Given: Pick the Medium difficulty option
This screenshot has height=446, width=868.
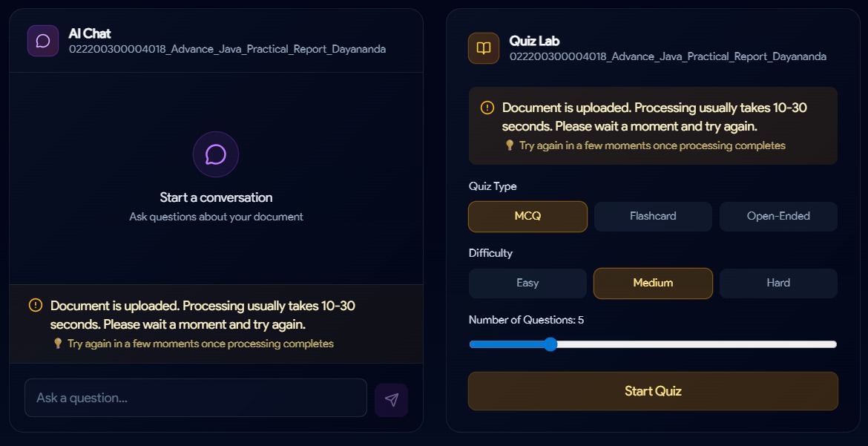Looking at the screenshot, I should pos(653,283).
